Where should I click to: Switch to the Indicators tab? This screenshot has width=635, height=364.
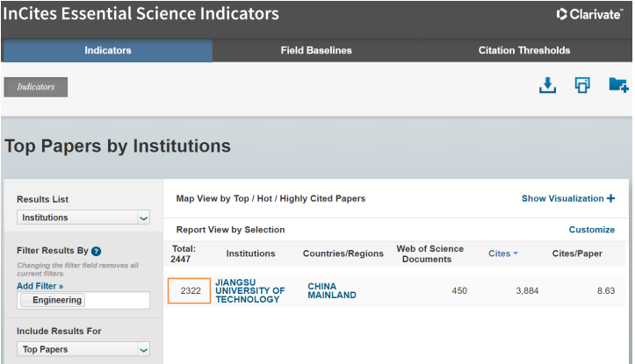tap(108, 51)
